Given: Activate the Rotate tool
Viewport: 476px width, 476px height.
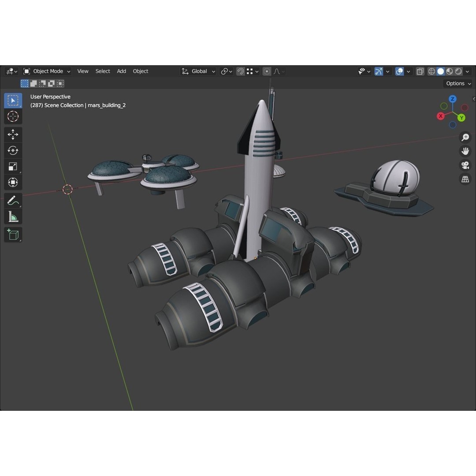Looking at the screenshot, I should (13, 150).
